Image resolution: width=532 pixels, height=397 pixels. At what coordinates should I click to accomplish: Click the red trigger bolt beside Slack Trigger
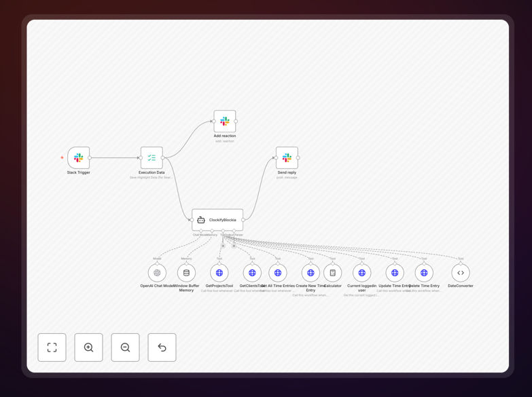pos(62,157)
